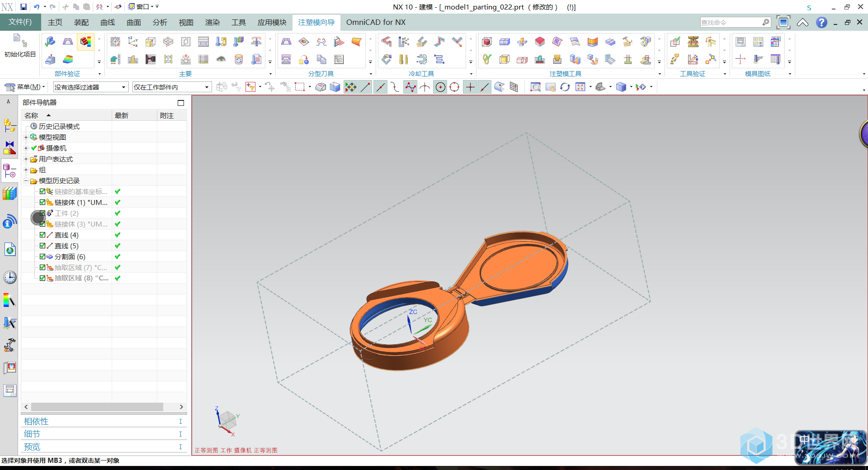
Task: Open Define Cavity and Core icon
Action: [x=286, y=59]
